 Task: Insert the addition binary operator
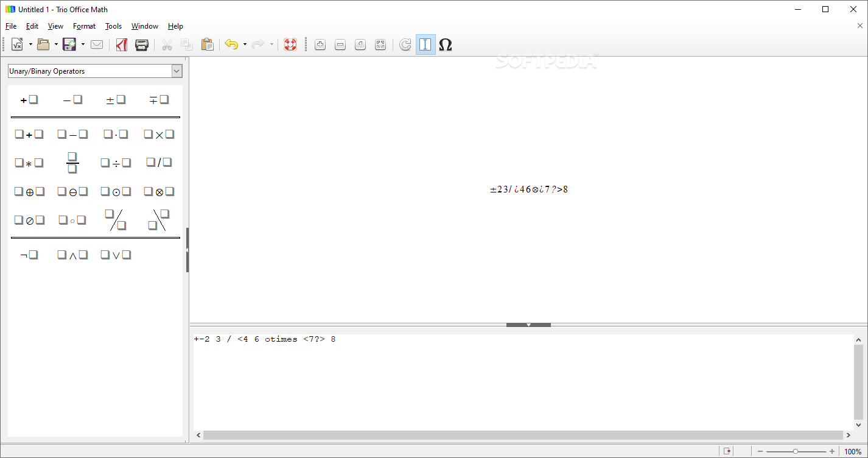point(29,135)
